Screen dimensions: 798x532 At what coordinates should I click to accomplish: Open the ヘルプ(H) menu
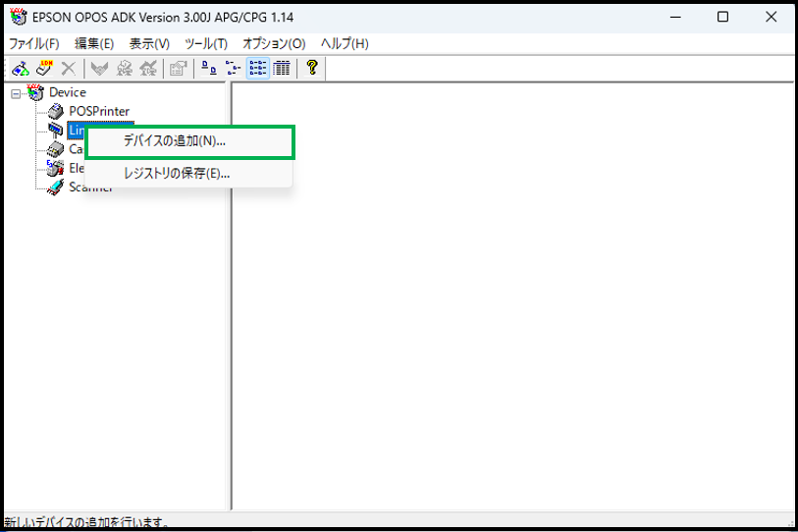[x=345, y=44]
